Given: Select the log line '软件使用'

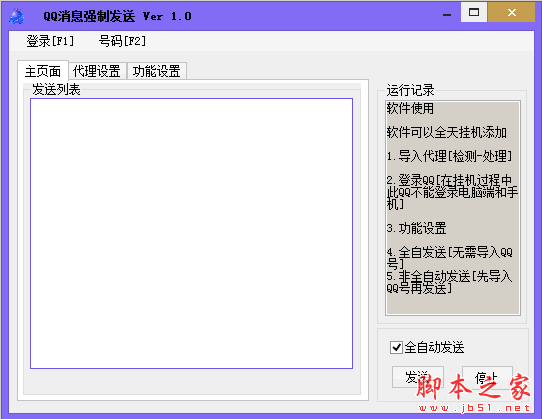Looking at the screenshot, I should click(410, 108).
